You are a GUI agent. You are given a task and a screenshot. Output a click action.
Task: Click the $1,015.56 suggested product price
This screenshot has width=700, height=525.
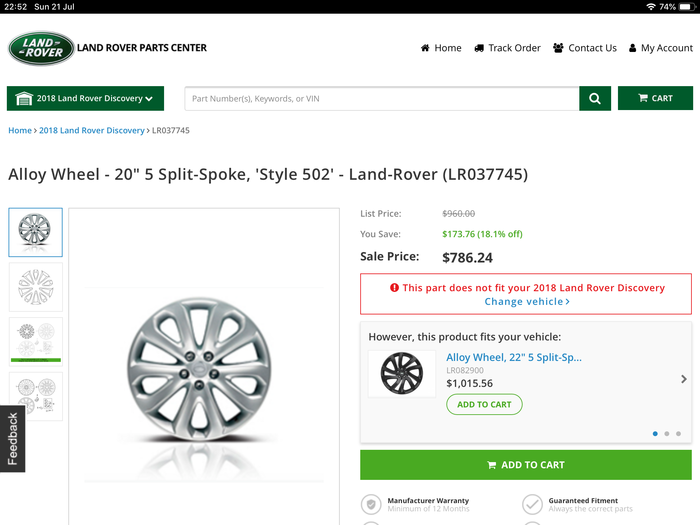[470, 383]
